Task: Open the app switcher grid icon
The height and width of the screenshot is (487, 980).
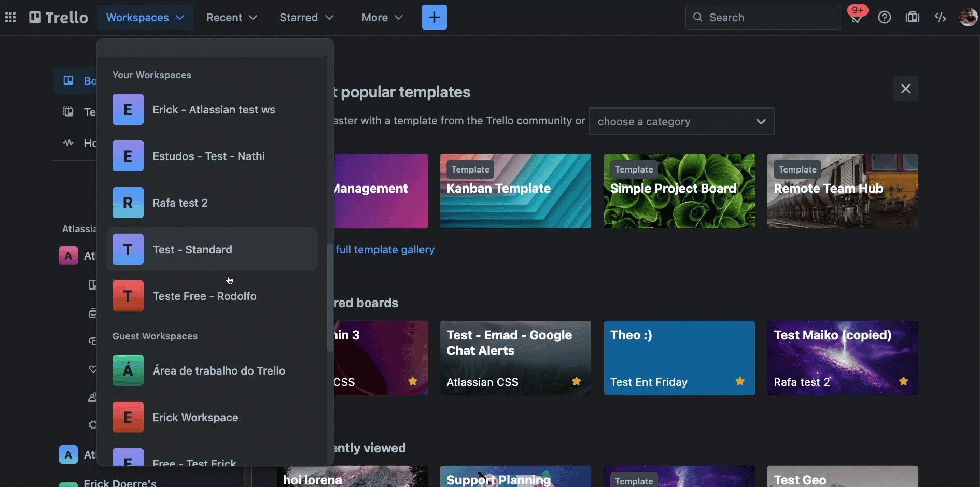Action: (10, 18)
